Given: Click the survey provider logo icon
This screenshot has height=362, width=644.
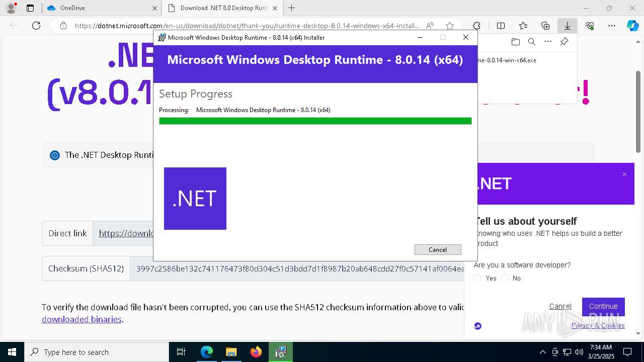Looking at the screenshot, I should tap(478, 326).
